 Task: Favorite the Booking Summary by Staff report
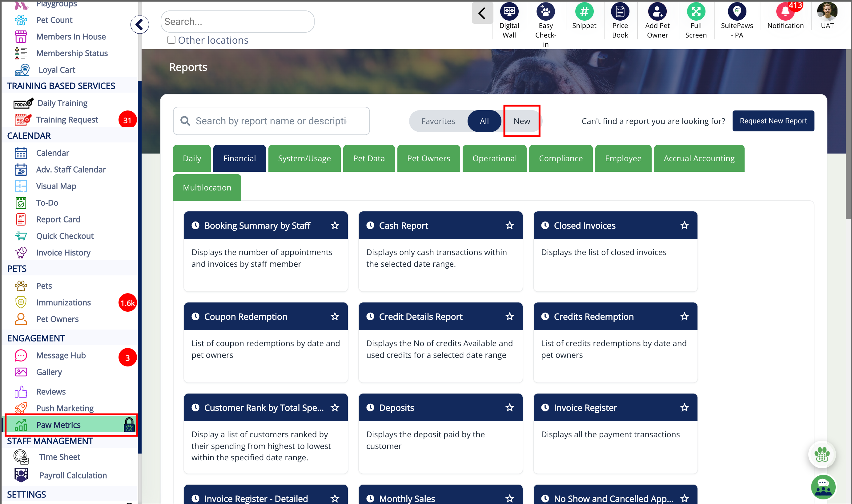click(335, 226)
